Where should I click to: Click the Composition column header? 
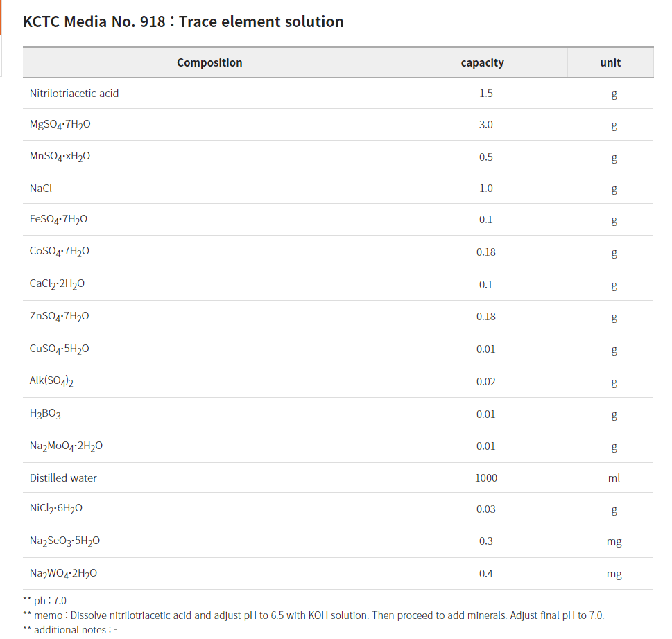pyautogui.click(x=209, y=62)
